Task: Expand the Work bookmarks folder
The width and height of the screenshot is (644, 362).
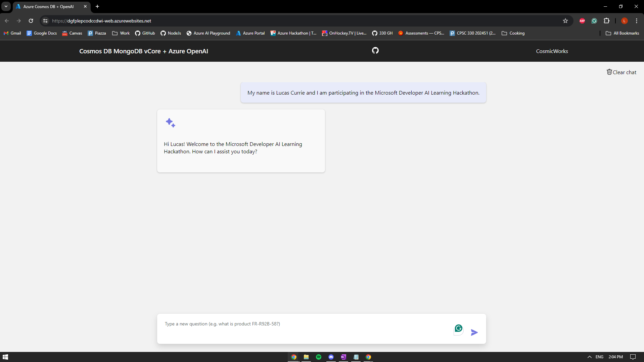Action: pyautogui.click(x=121, y=33)
